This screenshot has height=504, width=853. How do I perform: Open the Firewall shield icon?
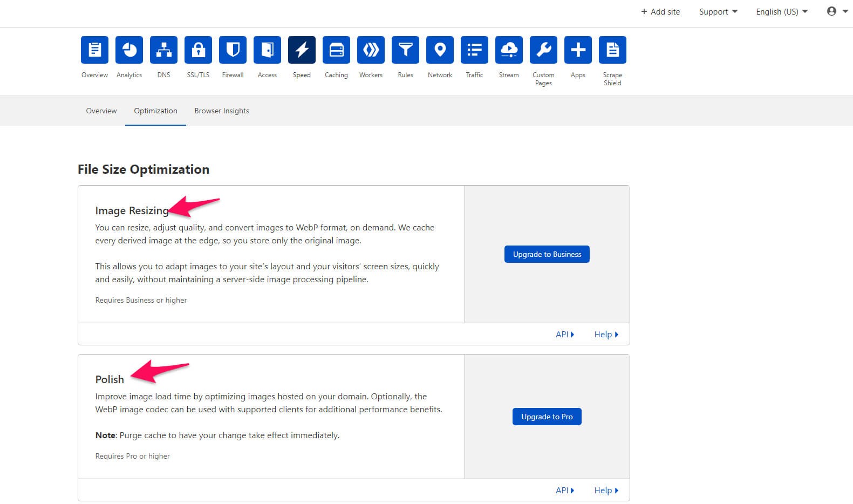233,50
